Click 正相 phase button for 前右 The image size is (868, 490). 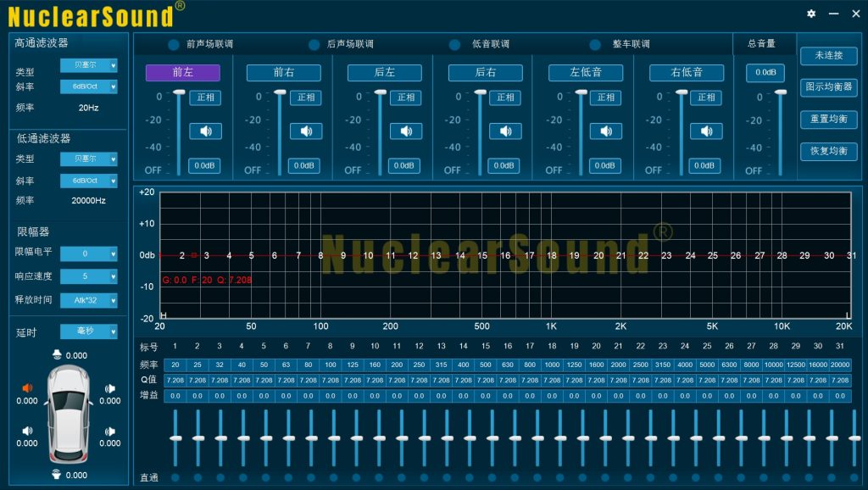click(x=306, y=97)
